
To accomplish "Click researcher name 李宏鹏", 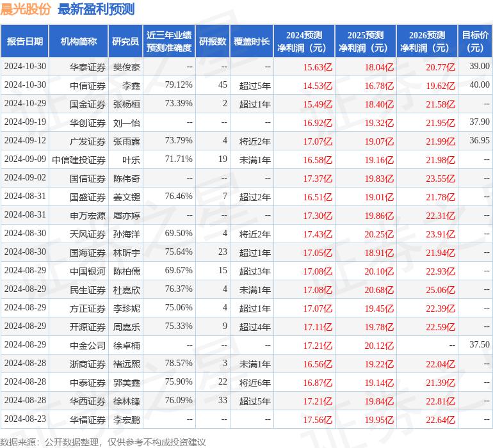I will pyautogui.click(x=126, y=419).
